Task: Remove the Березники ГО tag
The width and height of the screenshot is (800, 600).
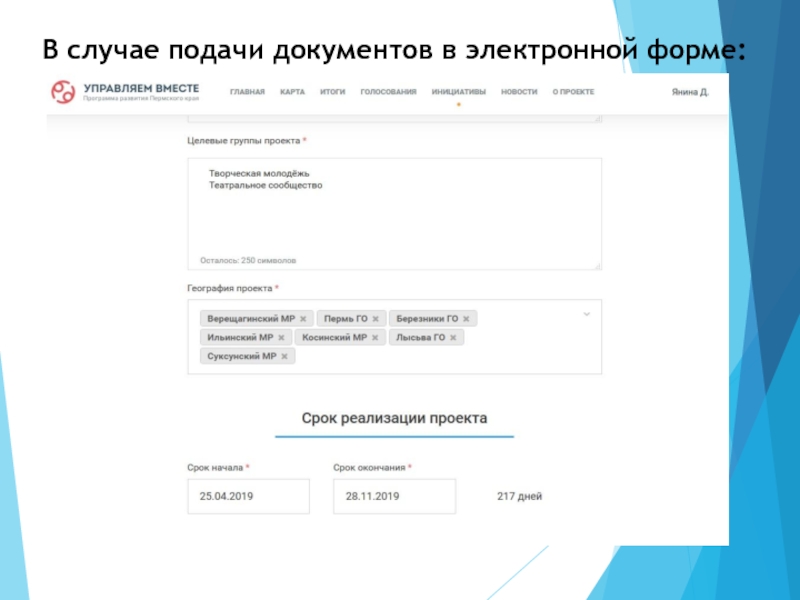Action: 466,319
